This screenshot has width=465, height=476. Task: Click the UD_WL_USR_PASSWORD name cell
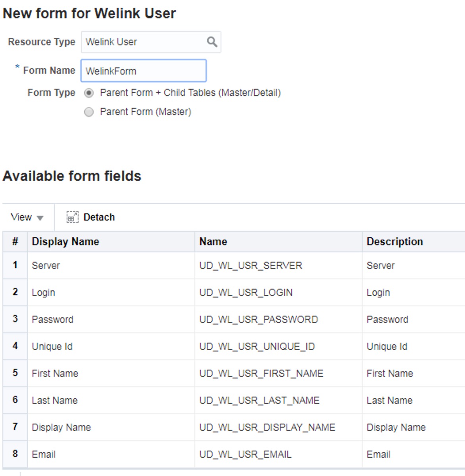[x=278, y=319]
